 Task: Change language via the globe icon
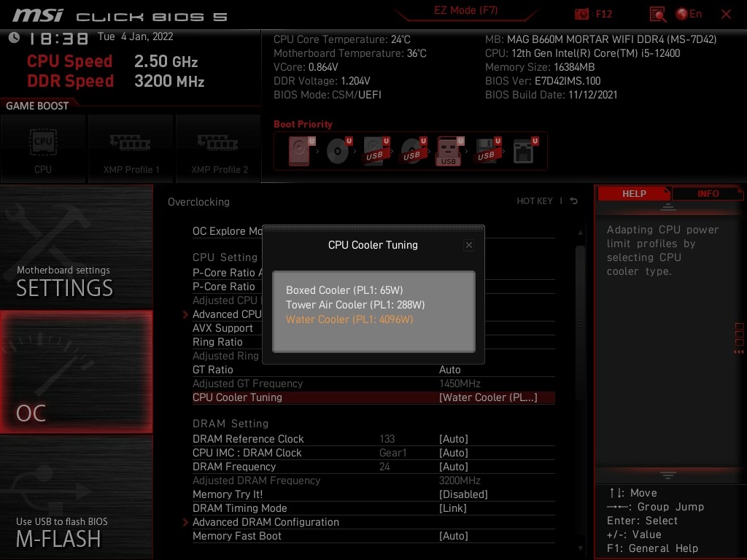tap(682, 14)
